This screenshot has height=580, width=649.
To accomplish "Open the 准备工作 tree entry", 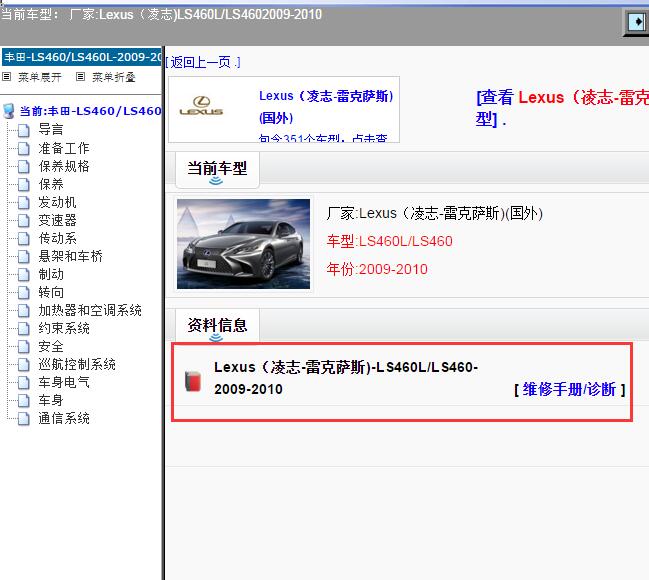I will click(64, 148).
